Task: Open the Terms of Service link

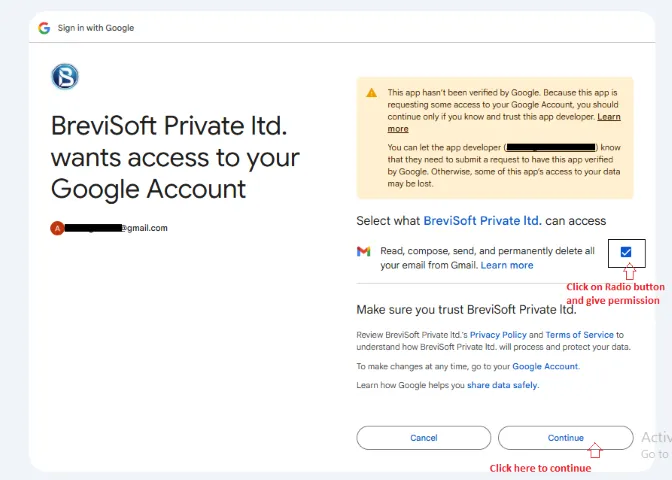Action: point(579,335)
